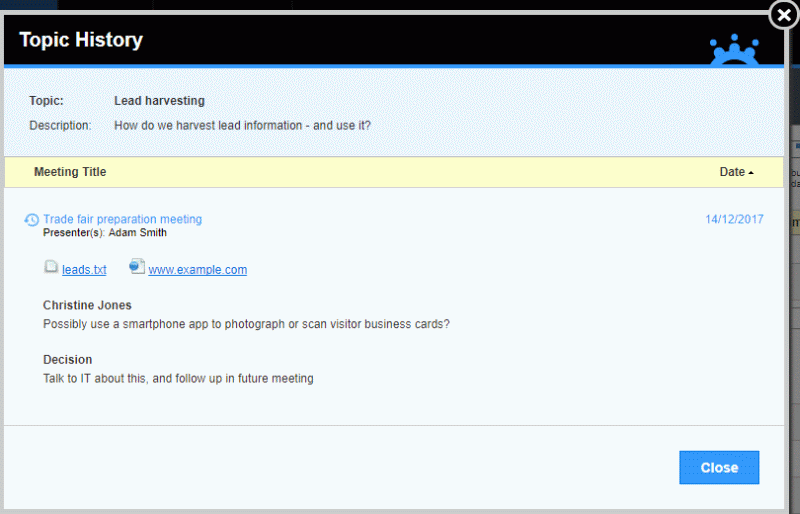Close dialog with the round X icon

click(x=784, y=16)
